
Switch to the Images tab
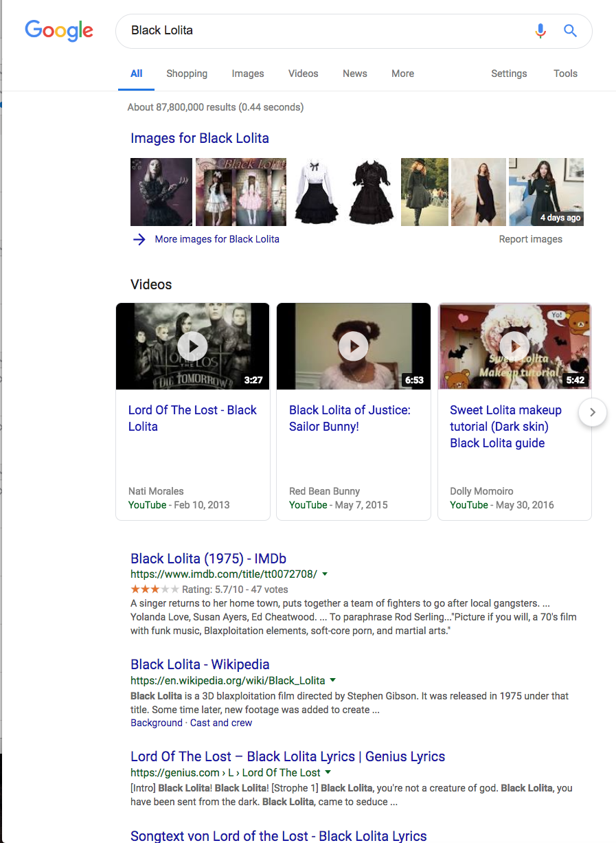(x=248, y=74)
